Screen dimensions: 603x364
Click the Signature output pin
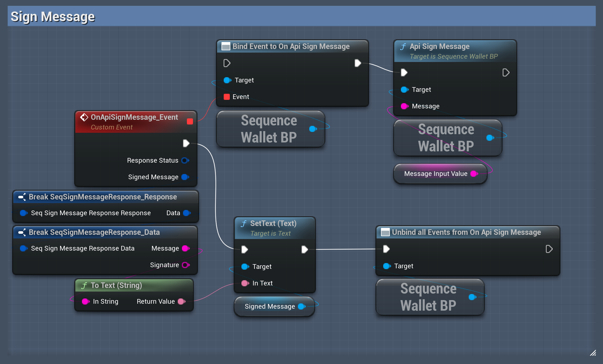point(185,265)
